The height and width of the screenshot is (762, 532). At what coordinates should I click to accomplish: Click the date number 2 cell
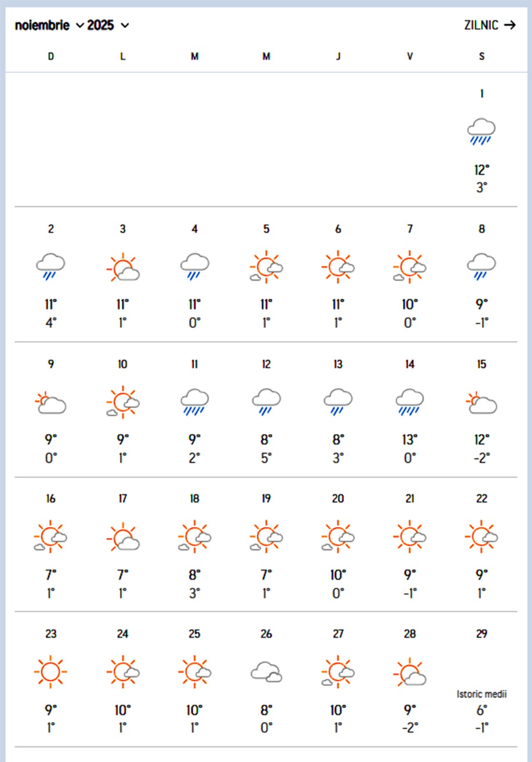(51, 229)
